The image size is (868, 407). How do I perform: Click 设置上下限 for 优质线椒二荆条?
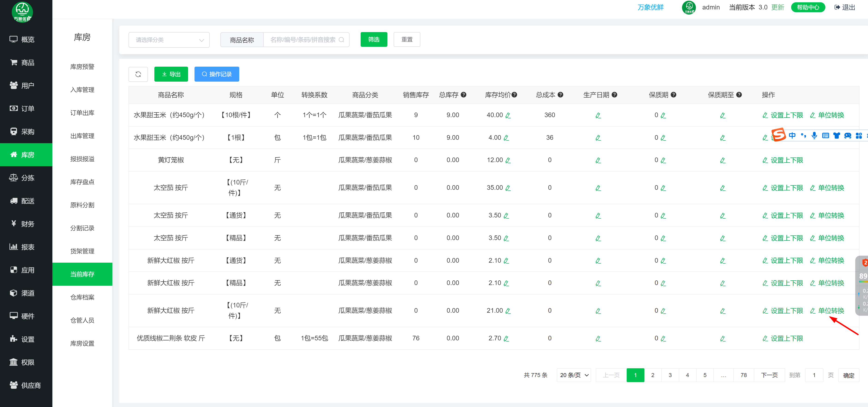pyautogui.click(x=783, y=338)
